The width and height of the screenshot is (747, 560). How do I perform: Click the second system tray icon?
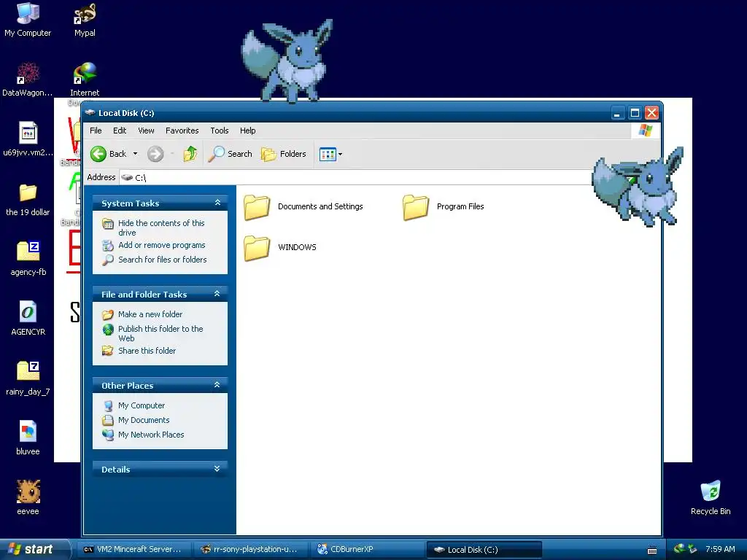(x=693, y=549)
